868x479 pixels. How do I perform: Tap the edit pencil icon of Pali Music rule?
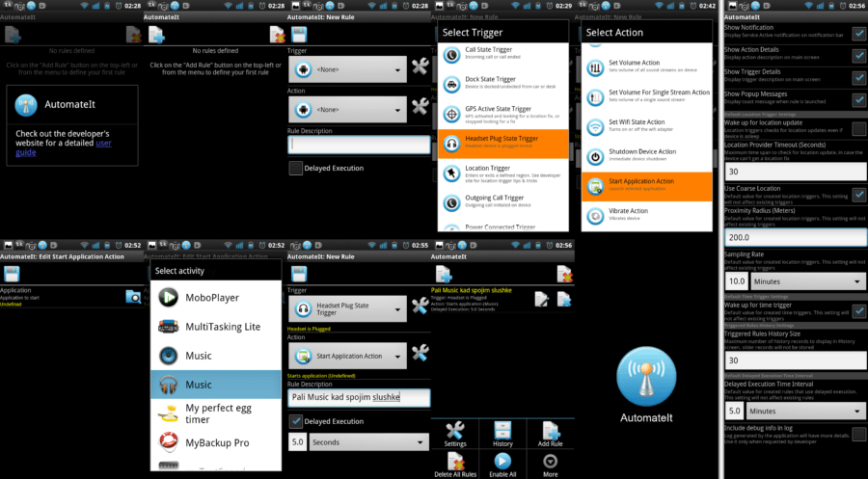(542, 299)
